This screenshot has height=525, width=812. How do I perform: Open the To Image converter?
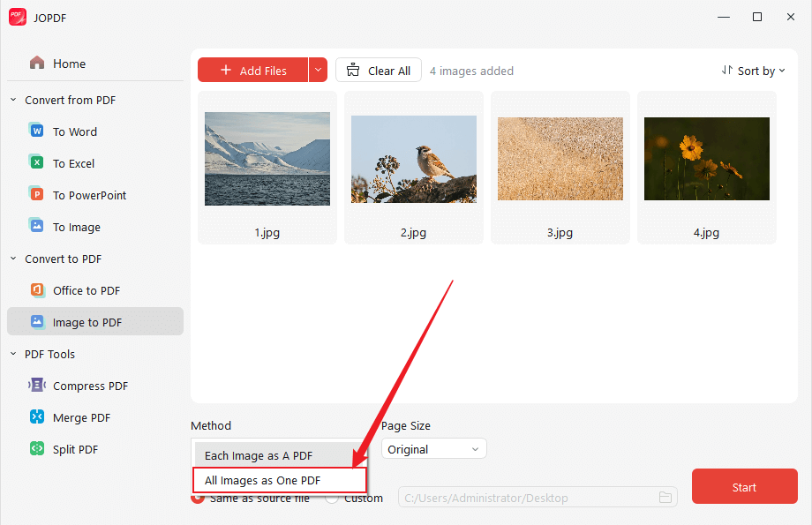pos(74,226)
